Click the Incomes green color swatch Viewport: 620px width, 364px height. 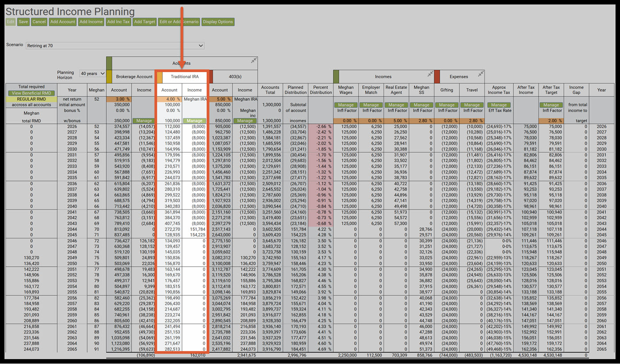point(336,77)
